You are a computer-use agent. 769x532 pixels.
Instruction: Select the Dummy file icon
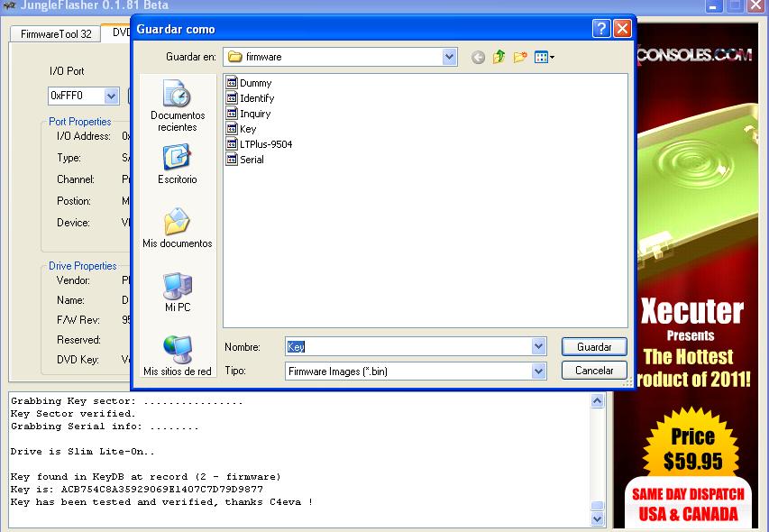(232, 82)
